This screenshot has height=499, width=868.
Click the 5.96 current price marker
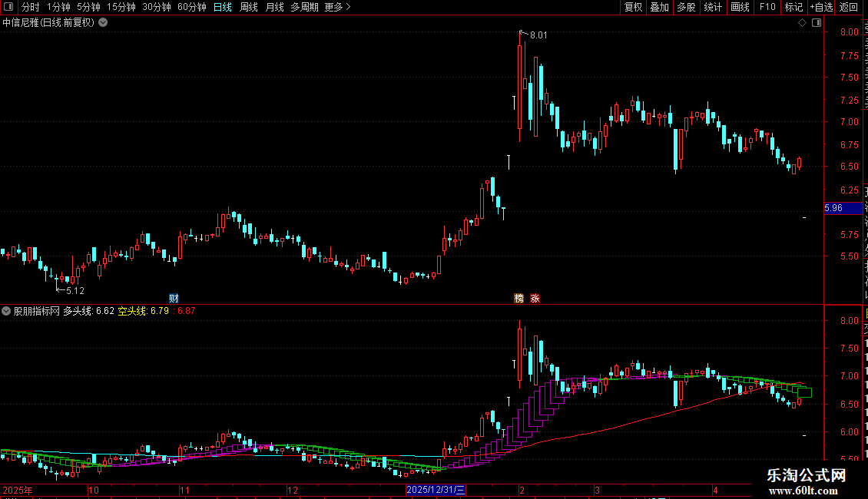843,208
